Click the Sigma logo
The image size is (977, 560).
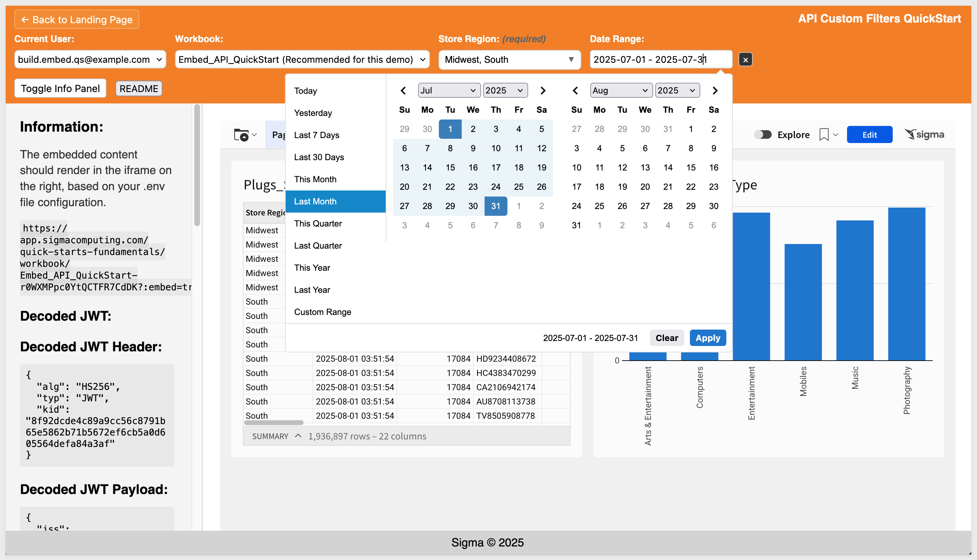[924, 134]
